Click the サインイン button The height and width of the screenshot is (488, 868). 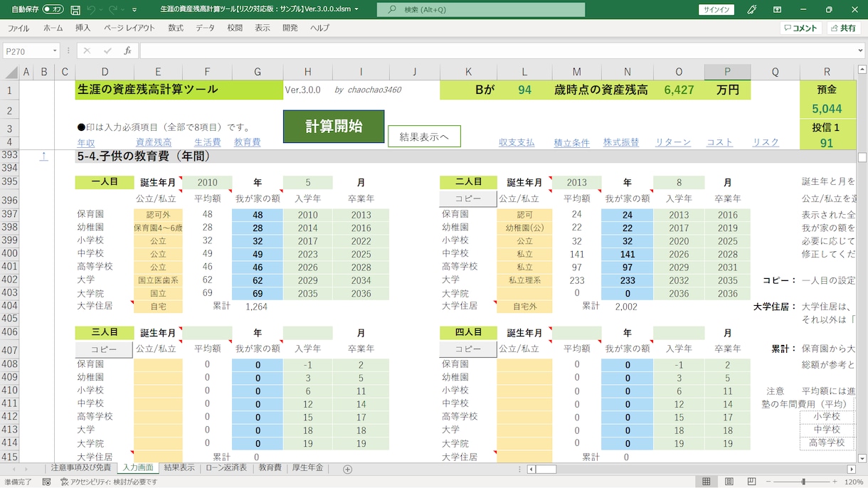(716, 9)
